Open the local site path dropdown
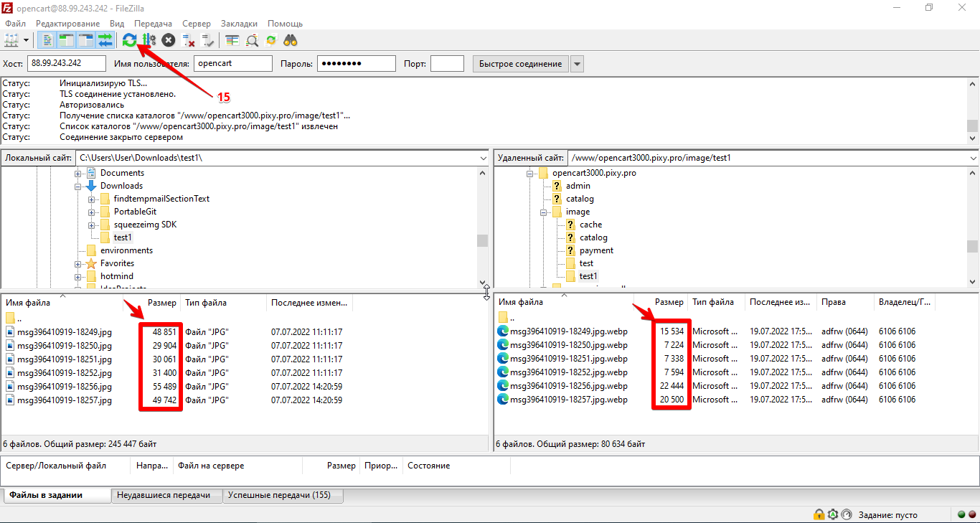 coord(482,158)
